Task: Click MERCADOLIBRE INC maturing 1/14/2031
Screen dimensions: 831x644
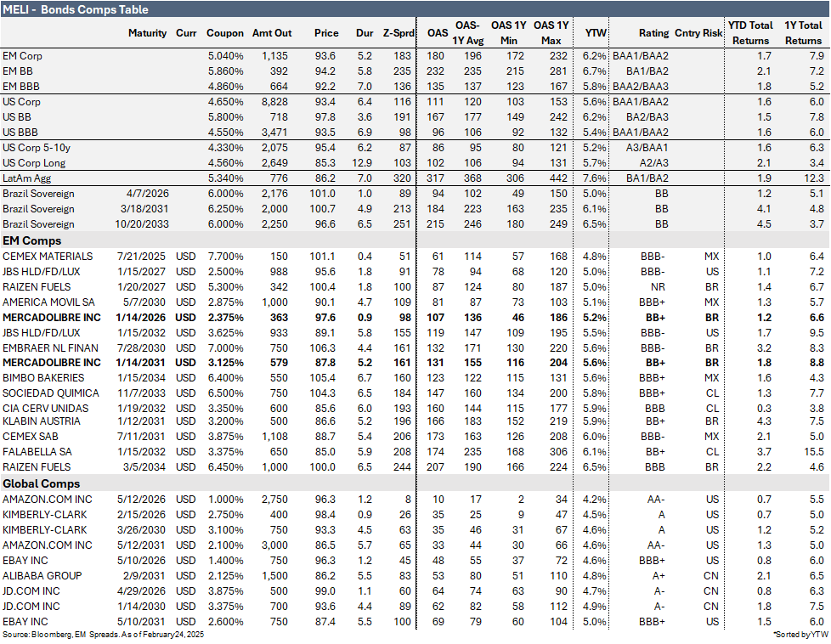Action: 52,363
